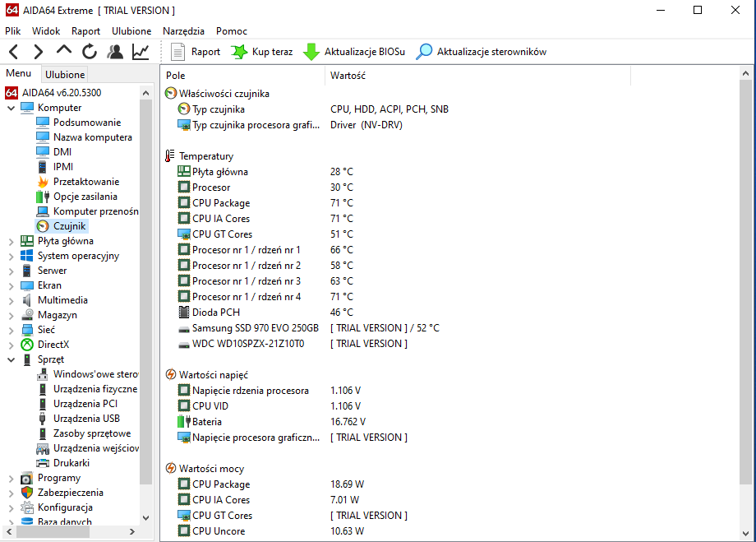Click the Opcje zasilania battery icon

pos(43,197)
